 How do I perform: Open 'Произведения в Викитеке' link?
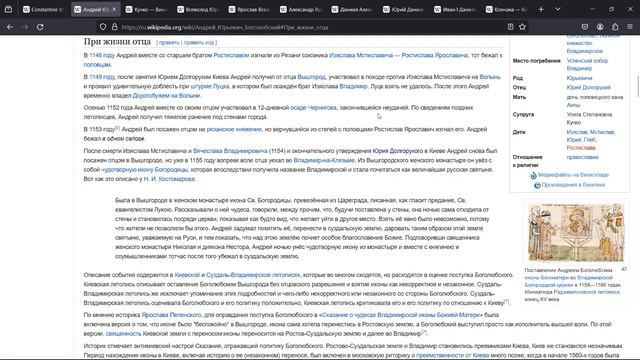573,185
